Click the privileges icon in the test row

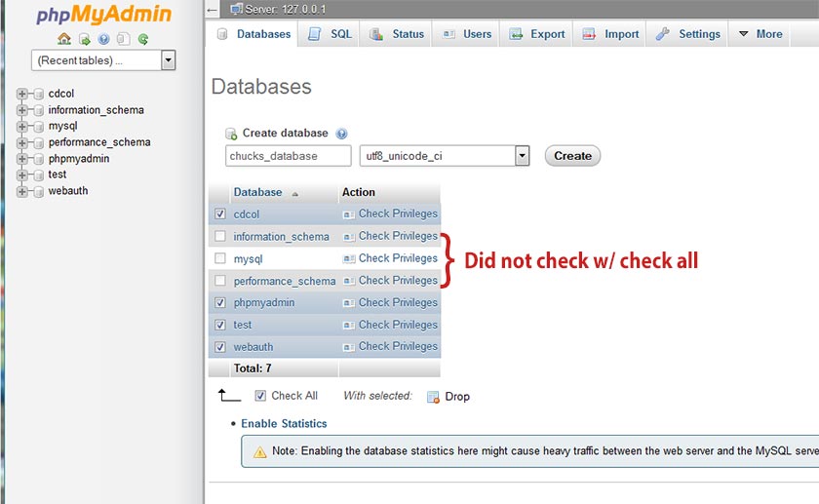click(349, 326)
